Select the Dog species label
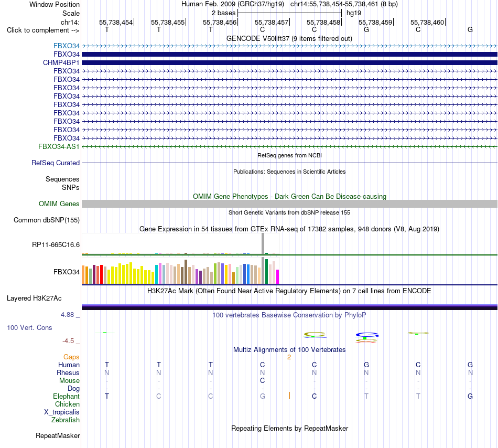The image size is (498, 448). click(x=73, y=389)
